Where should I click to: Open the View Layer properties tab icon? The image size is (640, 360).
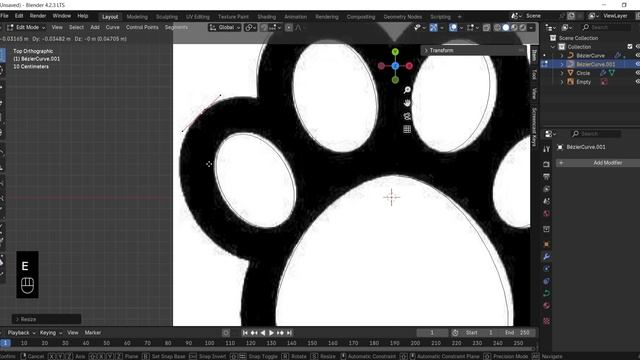pyautogui.click(x=547, y=189)
